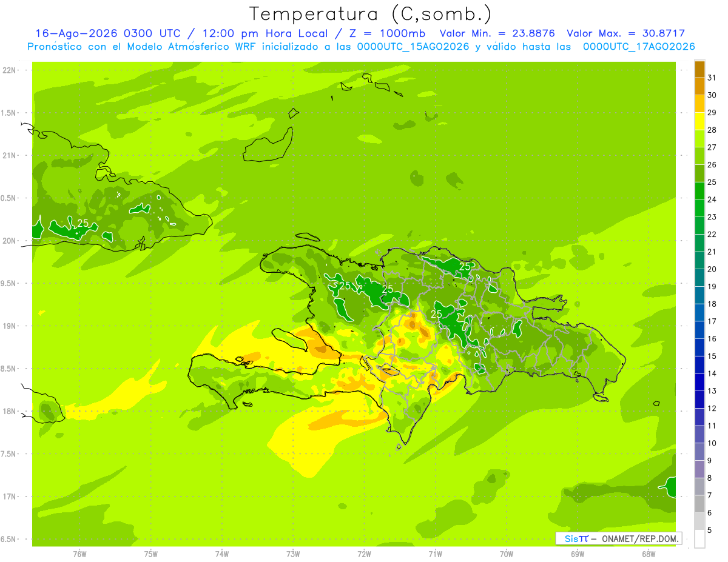Select the '12:00 pm Hora Local' text
This screenshot has height=562, width=728.
(x=265, y=33)
